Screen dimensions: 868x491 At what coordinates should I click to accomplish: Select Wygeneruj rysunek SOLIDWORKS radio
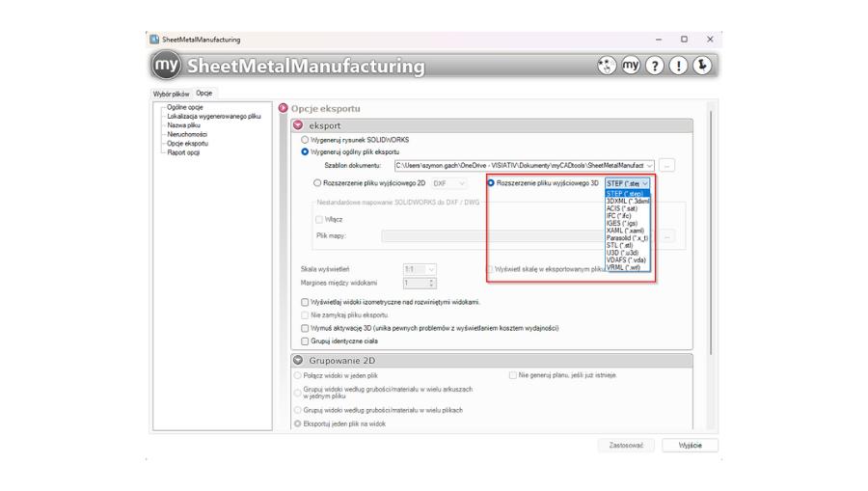[305, 140]
